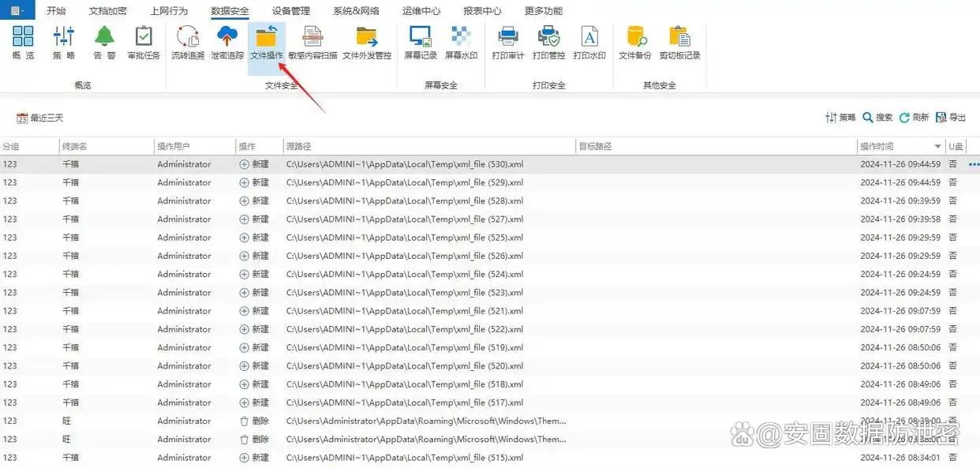Open the 泄密追踪 leak tracking icon
Screen dimensions: 980x468
(x=227, y=43)
